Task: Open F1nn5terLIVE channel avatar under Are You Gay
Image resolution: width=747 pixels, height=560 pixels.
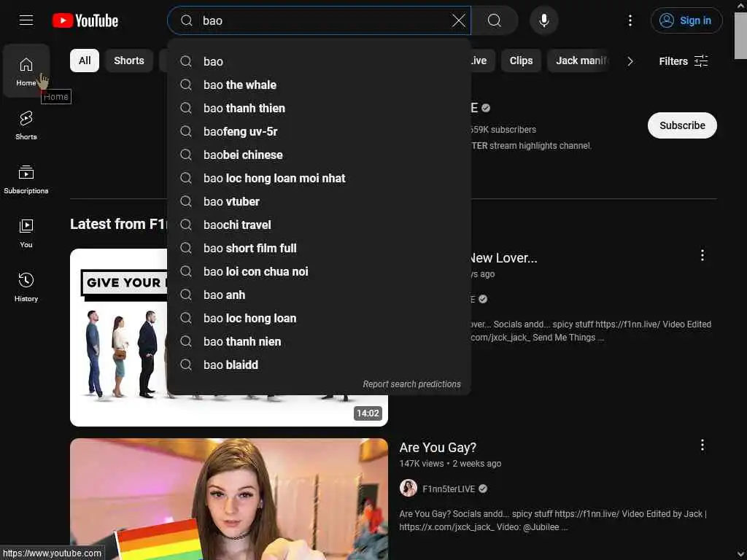Action: (x=409, y=488)
